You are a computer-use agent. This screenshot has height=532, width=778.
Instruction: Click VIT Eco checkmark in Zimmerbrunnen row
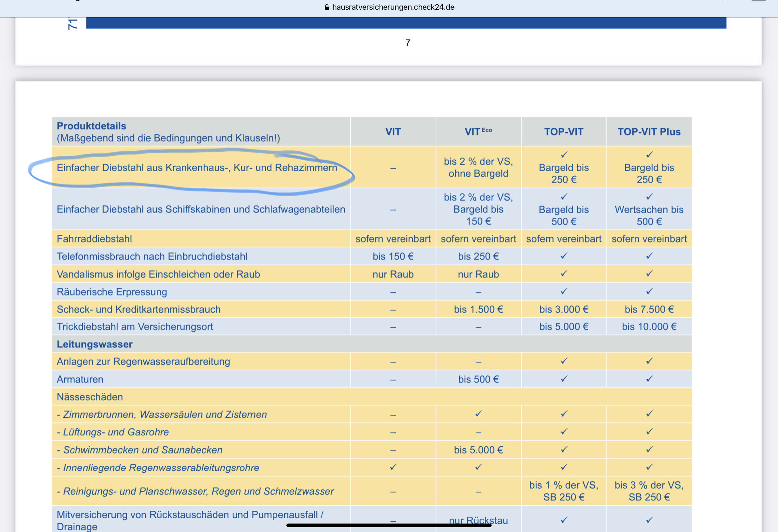point(478,414)
